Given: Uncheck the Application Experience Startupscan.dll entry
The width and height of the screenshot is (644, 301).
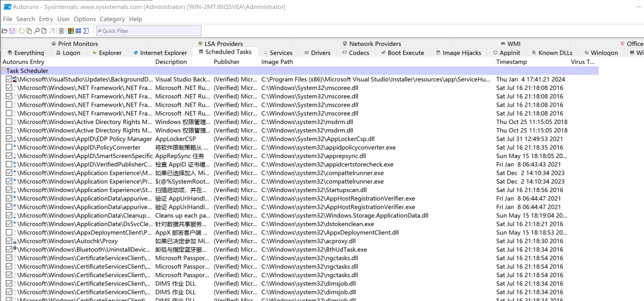Looking at the screenshot, I should click(9, 190).
